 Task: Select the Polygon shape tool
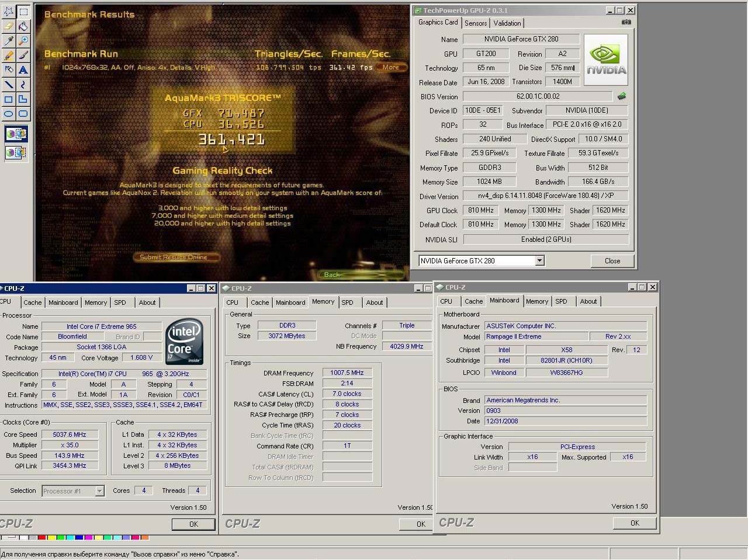click(x=23, y=99)
